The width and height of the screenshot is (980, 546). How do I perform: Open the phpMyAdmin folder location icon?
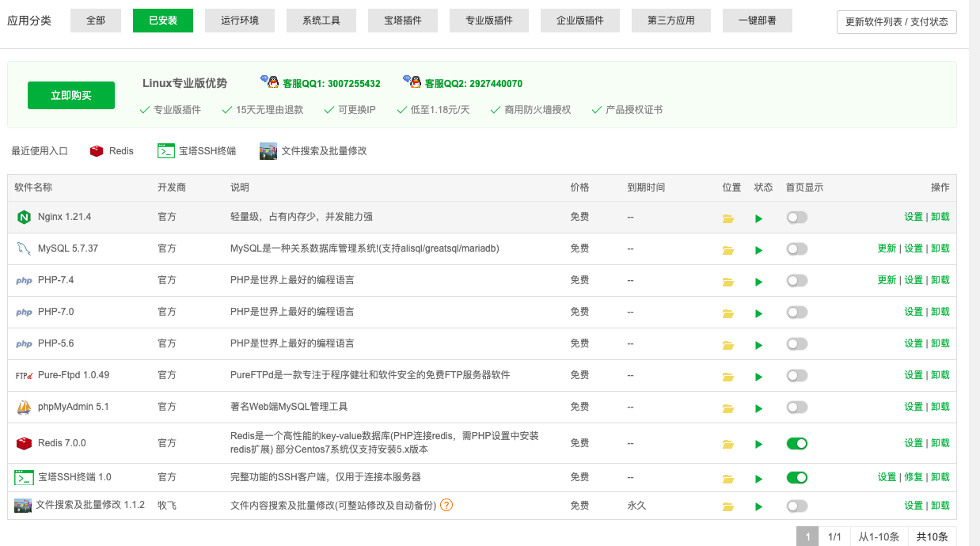click(728, 408)
